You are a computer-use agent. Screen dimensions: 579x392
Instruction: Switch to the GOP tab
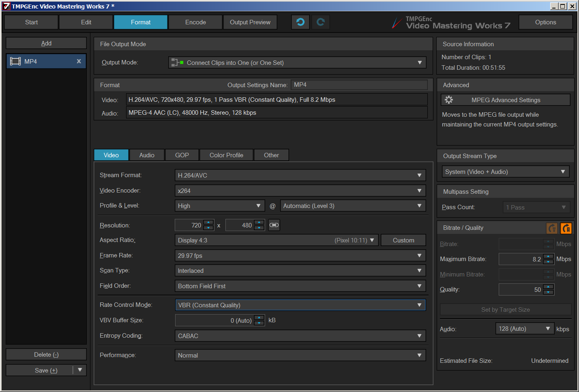(182, 155)
